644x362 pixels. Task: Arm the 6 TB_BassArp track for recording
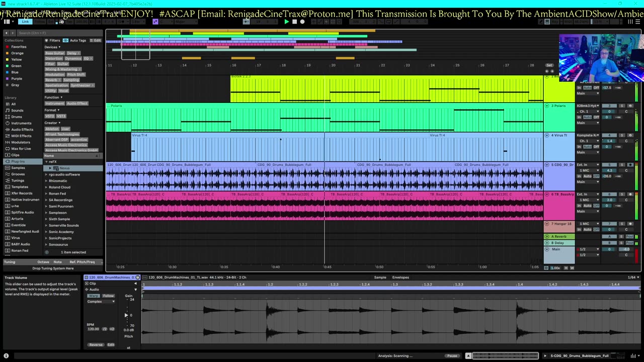click(x=630, y=194)
